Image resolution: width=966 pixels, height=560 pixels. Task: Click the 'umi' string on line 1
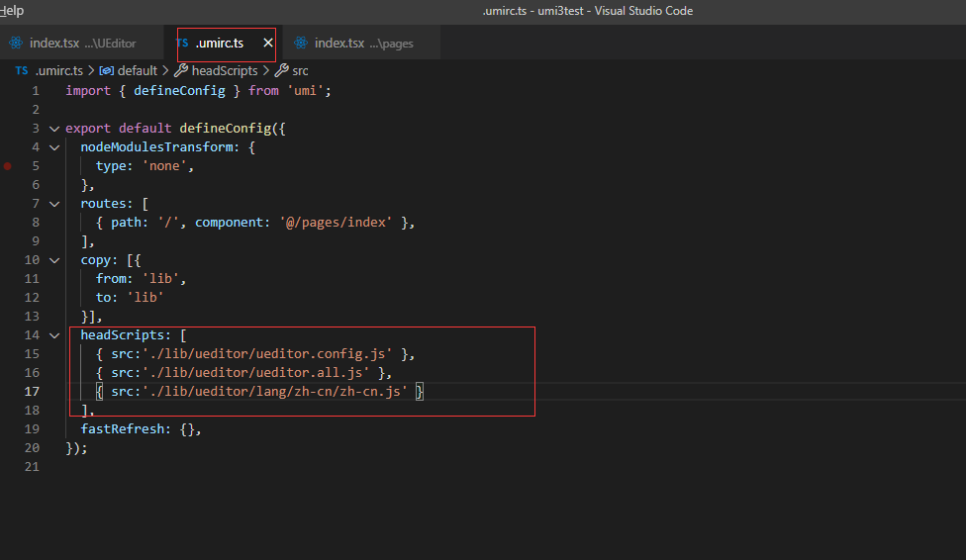[305, 91]
